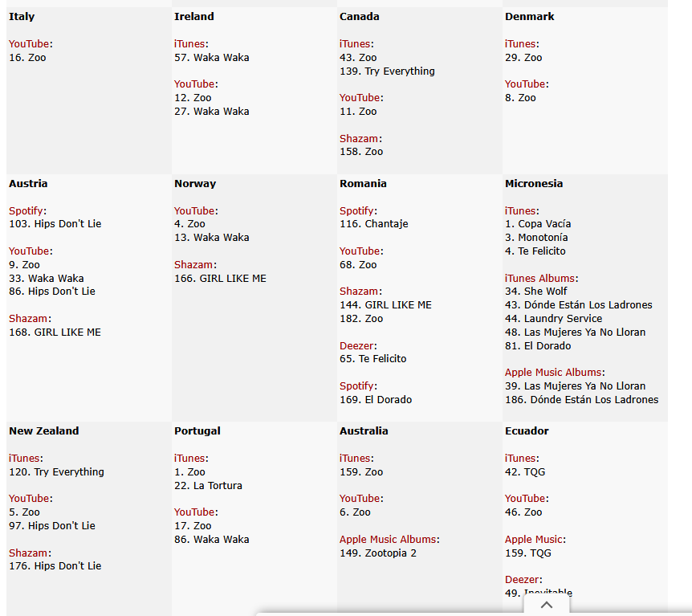Click Apple Music Albums link under Micronesia

[x=552, y=373]
